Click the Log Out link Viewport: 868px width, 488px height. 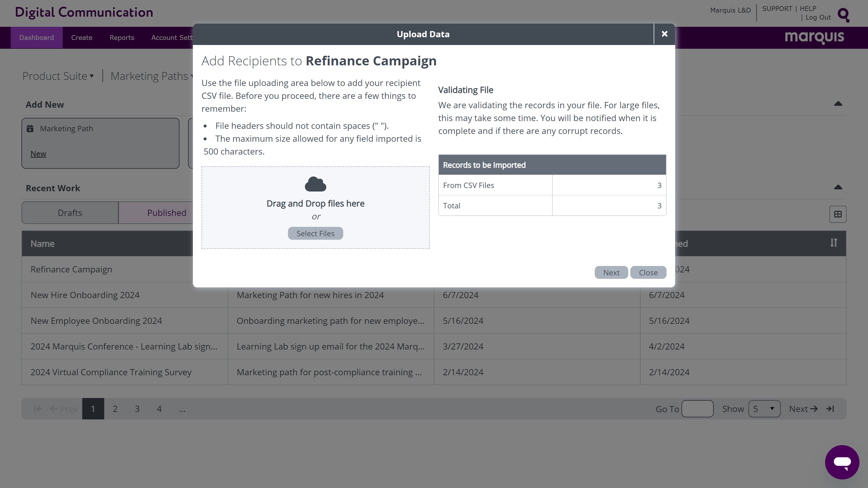(818, 17)
